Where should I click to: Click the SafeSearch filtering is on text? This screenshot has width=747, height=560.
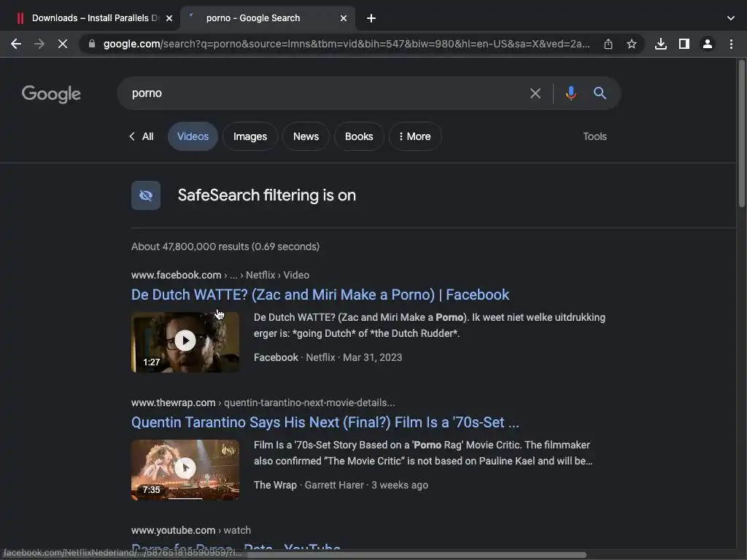267,195
